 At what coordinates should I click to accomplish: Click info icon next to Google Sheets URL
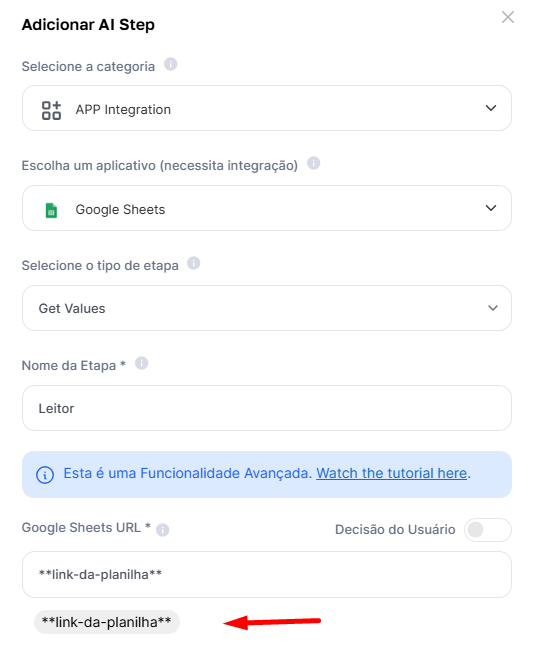click(x=163, y=530)
